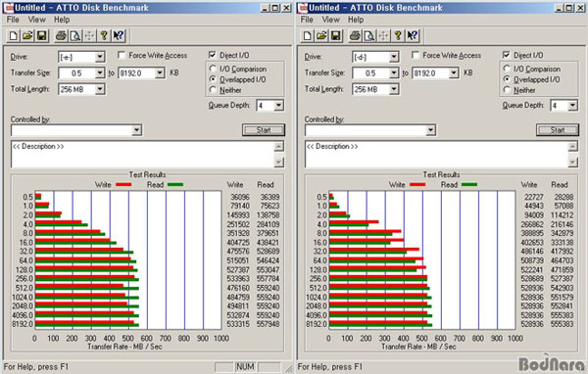Click green Read legend swatch in left window
This screenshot has width=588, height=374.
point(175,185)
